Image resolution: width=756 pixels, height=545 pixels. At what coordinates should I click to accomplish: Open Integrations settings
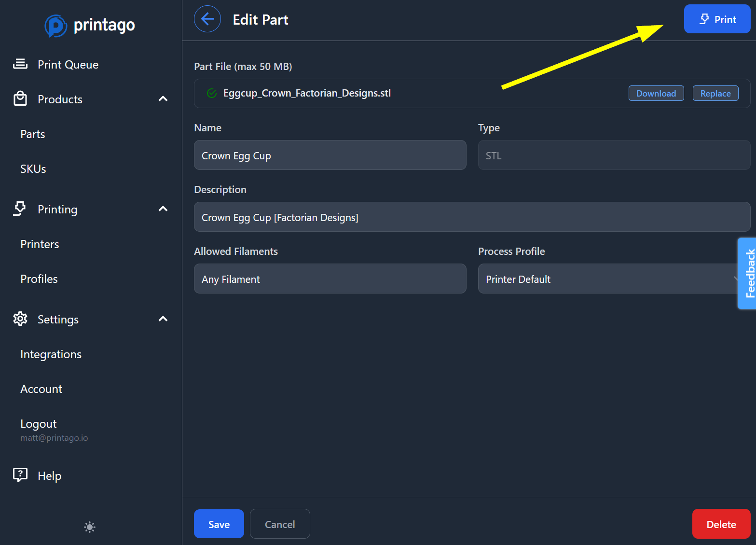click(51, 354)
